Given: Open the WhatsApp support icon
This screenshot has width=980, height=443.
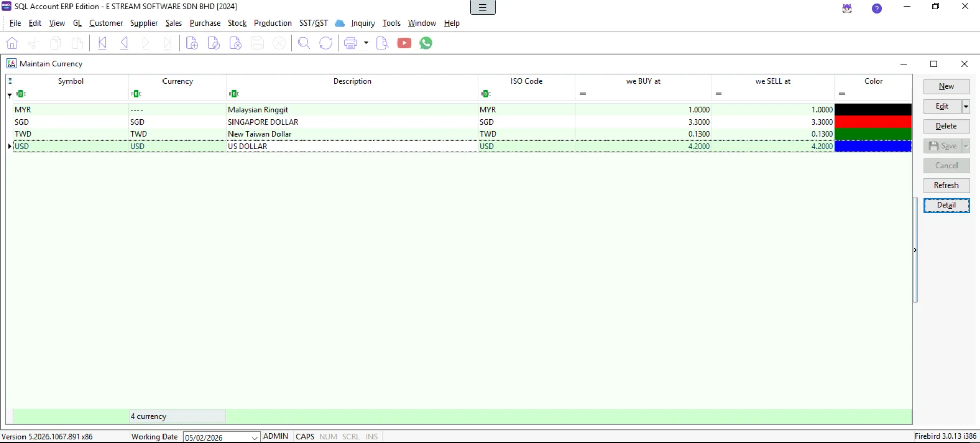Looking at the screenshot, I should click(x=426, y=43).
